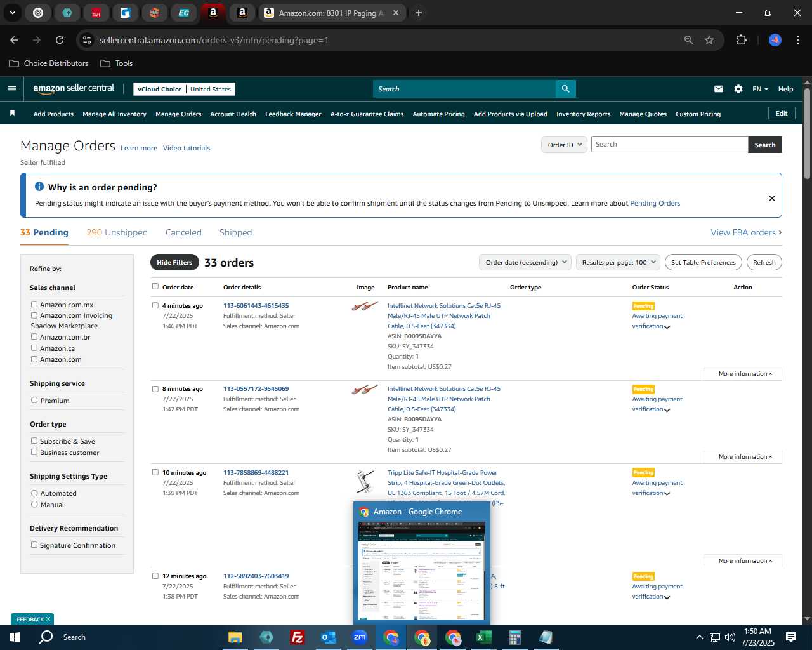The height and width of the screenshot is (650, 812).
Task: Select the Automated shipping settings radio
Action: click(34, 493)
